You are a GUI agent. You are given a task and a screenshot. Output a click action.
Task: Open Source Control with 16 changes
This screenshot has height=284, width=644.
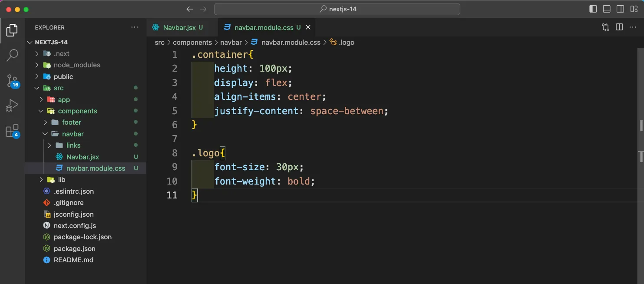coord(12,80)
